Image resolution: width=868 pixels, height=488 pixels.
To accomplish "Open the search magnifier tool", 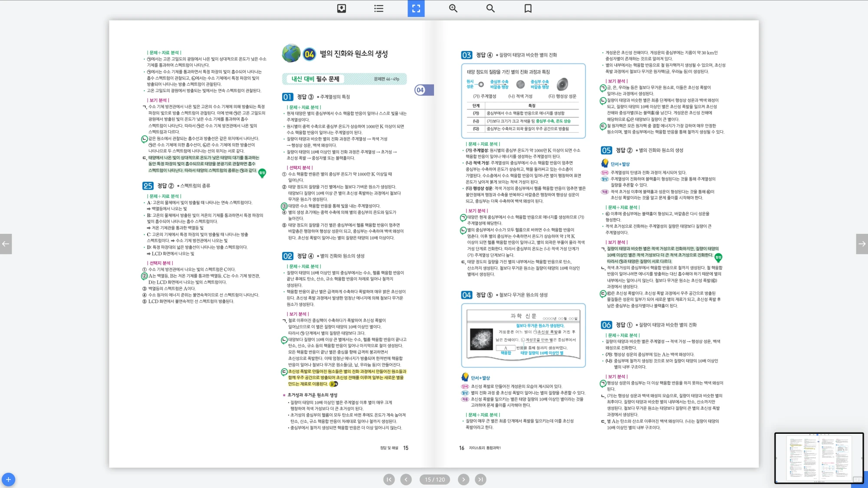I will click(490, 8).
